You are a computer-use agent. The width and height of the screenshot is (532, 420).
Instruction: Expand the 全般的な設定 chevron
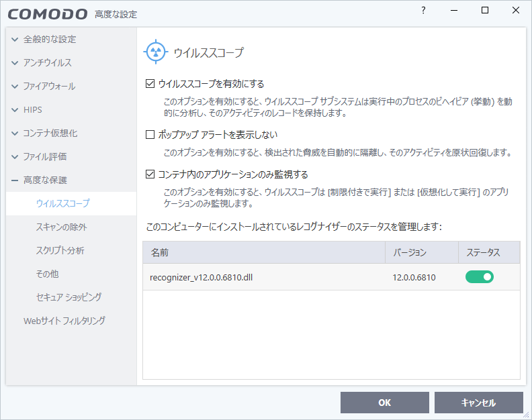click(x=15, y=40)
